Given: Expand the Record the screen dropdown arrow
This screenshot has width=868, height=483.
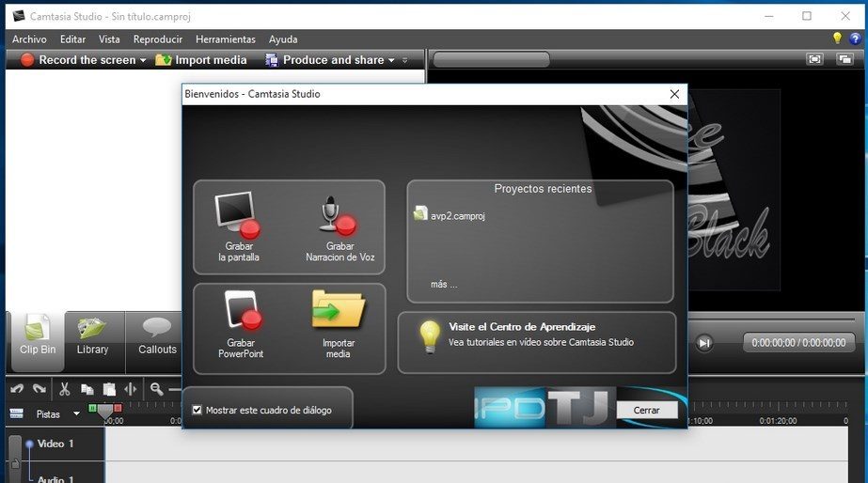Looking at the screenshot, I should [143, 60].
